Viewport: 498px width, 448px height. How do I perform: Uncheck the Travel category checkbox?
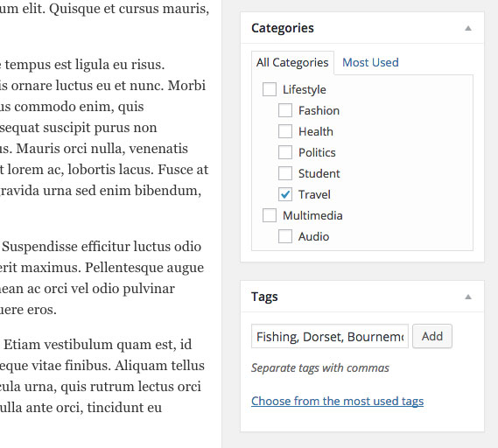click(285, 194)
